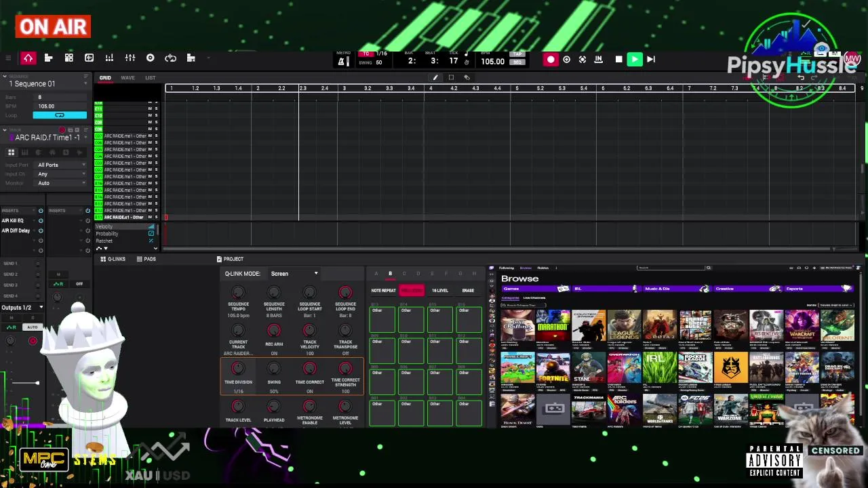Open the hamburger menu in MPC toolbar

[x=8, y=58]
